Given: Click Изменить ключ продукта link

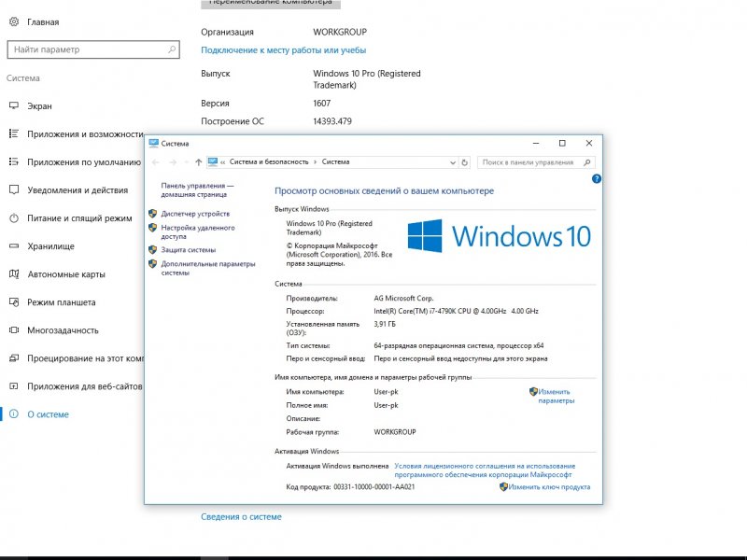Looking at the screenshot, I should 549,486.
